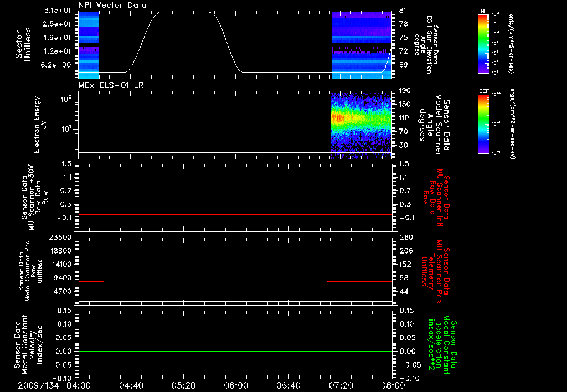
Task: Click the 06:00 time axis label
Action: 236,385
